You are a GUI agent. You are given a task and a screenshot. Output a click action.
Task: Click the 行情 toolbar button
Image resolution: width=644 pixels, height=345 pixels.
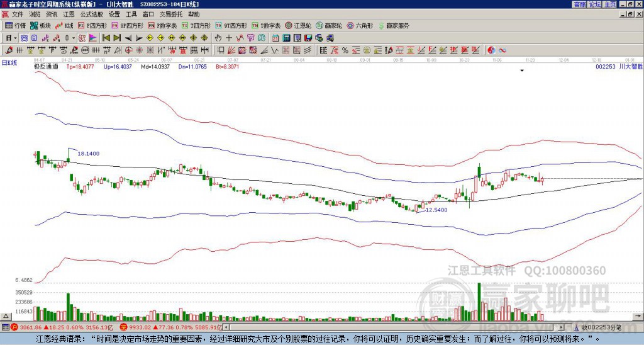(16, 26)
